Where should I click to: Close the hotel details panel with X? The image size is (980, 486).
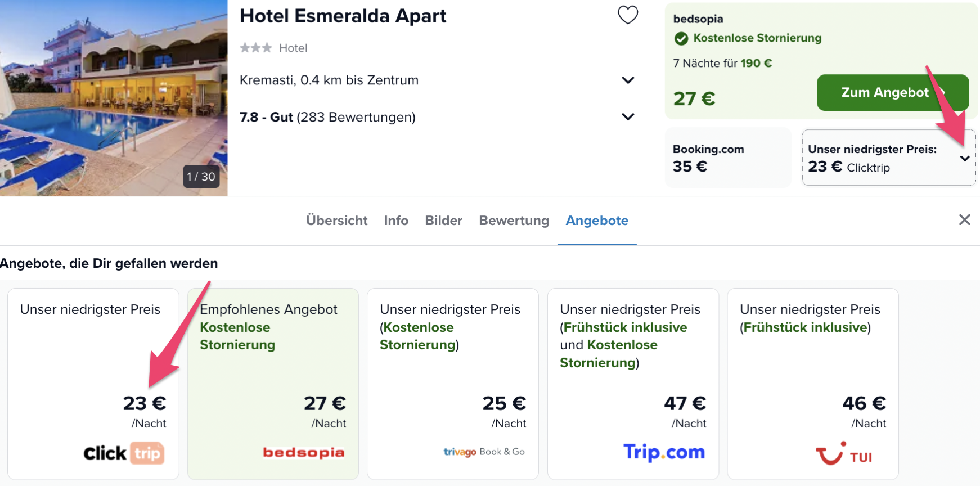tap(965, 219)
